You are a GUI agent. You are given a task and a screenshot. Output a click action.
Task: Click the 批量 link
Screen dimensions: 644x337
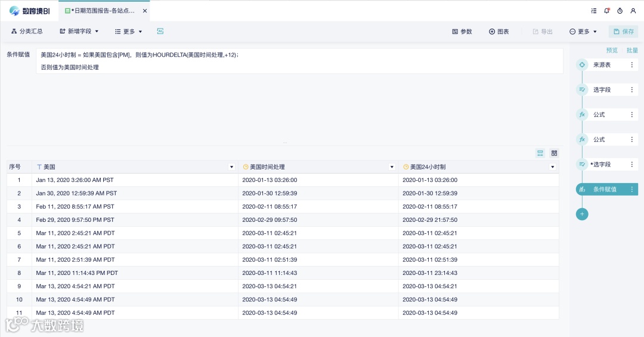click(632, 50)
